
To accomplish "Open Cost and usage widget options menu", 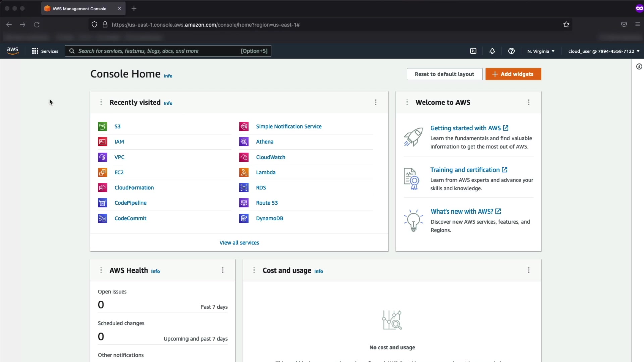I will [x=529, y=270].
